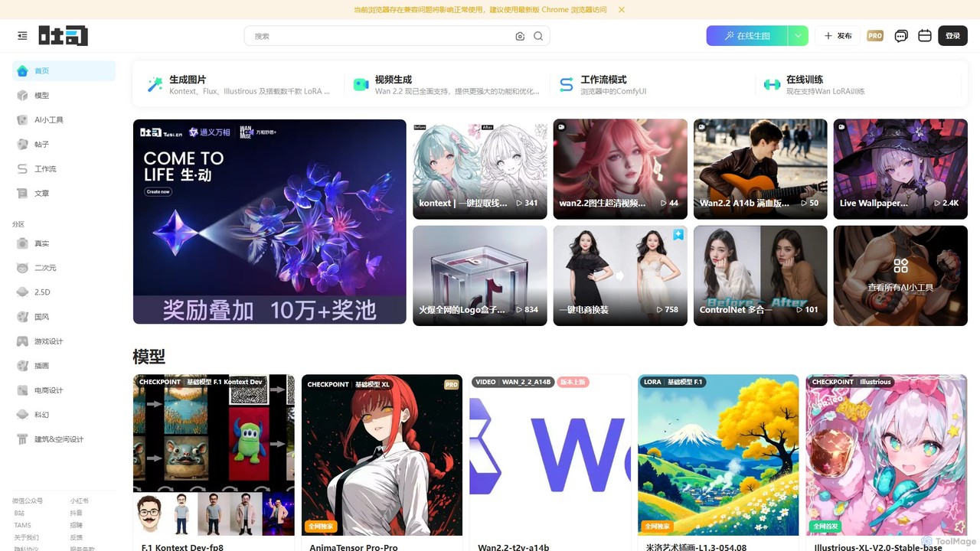Open TAMS footer link
The image size is (980, 551).
click(x=22, y=525)
